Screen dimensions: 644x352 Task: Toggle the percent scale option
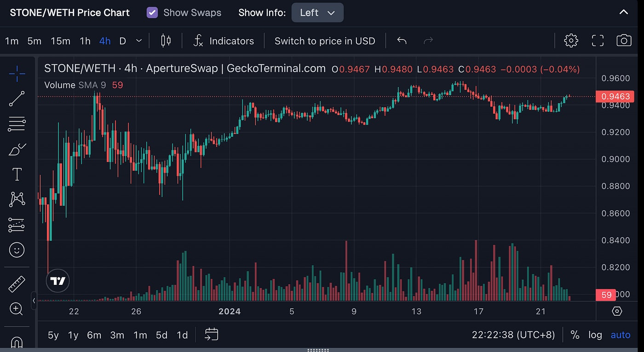click(x=575, y=335)
